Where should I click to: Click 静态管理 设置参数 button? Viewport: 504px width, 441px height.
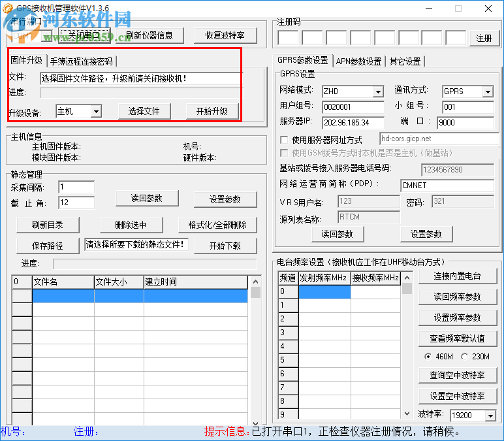pyautogui.click(x=225, y=199)
